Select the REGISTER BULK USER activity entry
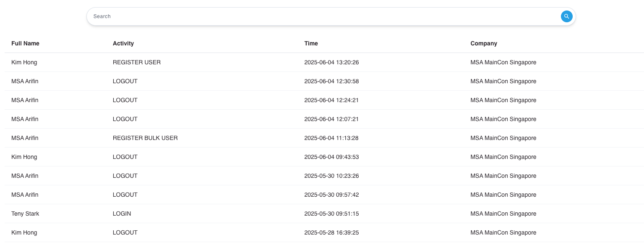This screenshot has height=248, width=644. 145,138
